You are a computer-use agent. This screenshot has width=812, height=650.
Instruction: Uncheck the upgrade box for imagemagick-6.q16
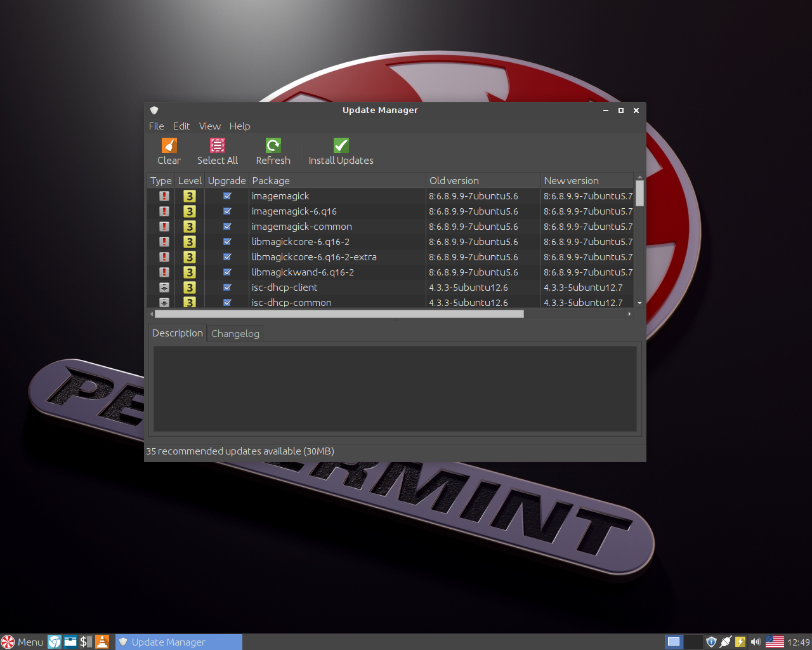pyautogui.click(x=227, y=211)
